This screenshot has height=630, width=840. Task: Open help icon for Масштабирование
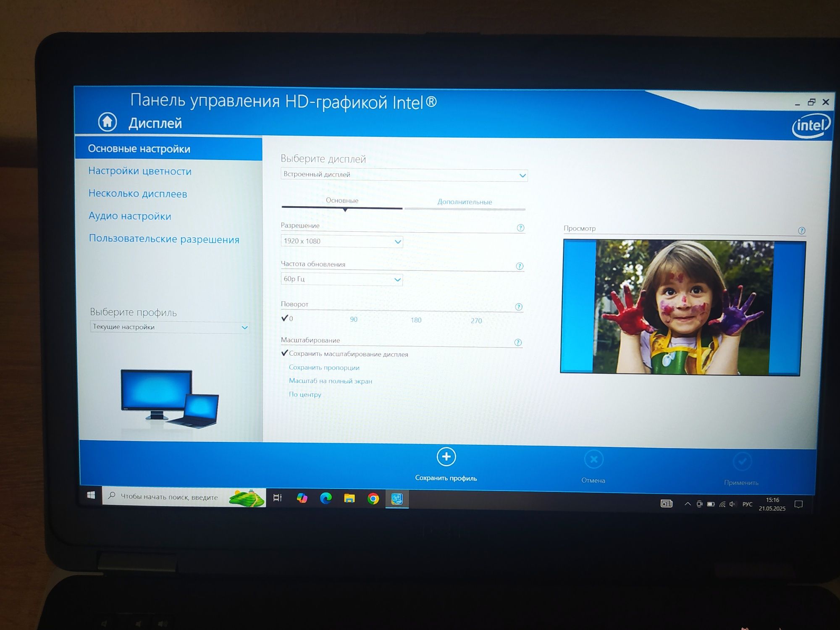coord(518,342)
